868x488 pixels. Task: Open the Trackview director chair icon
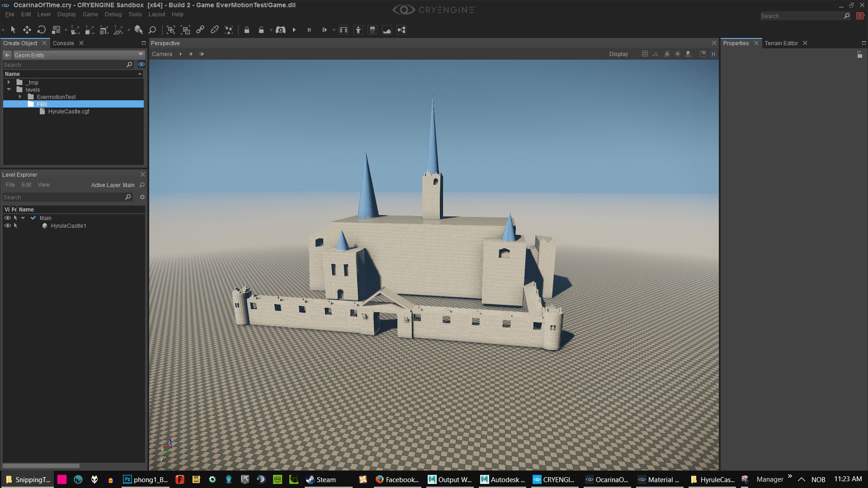[x=373, y=30]
